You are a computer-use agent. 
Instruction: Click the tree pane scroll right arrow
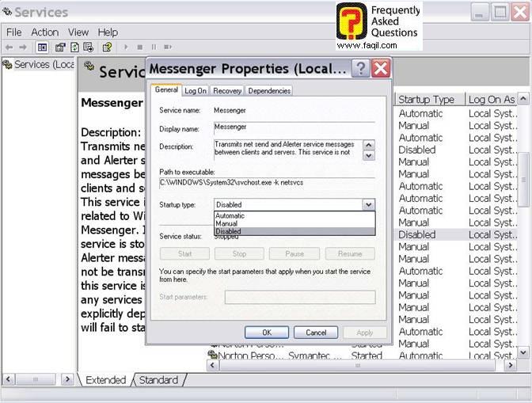pos(67,379)
